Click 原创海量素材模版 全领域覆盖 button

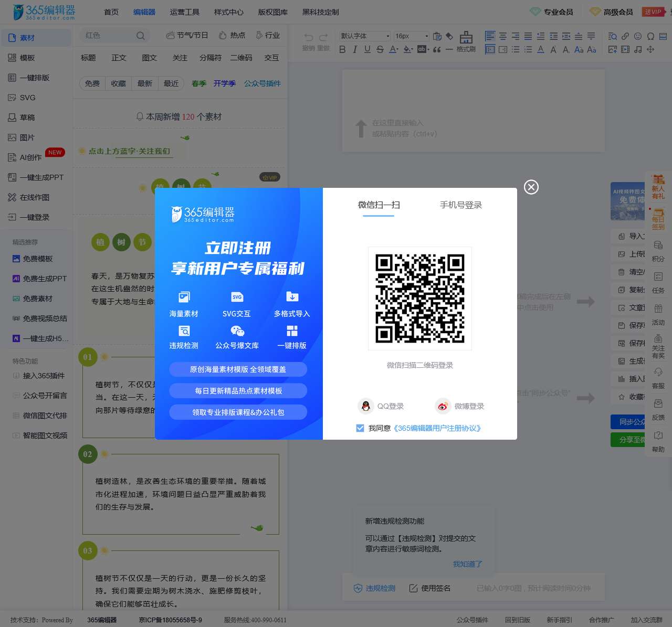238,369
